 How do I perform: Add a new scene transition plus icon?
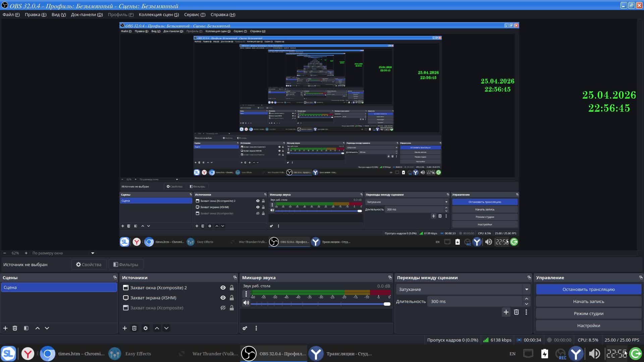506,312
